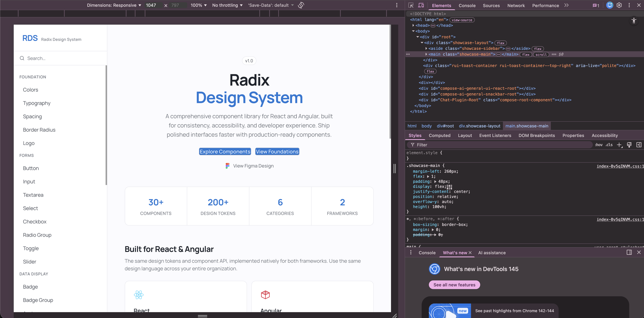Open the Radio Group sidebar link
Viewport: 644px width, 318px height.
click(37, 235)
